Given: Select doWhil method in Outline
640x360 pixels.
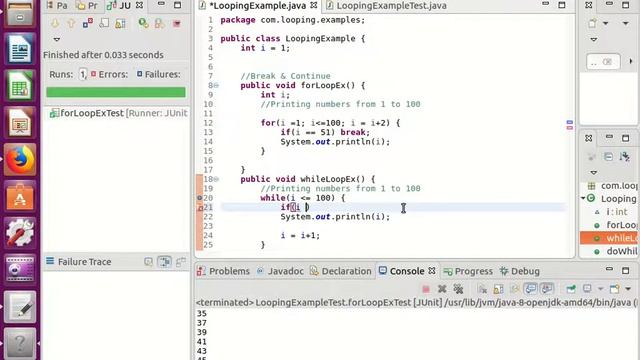Looking at the screenshot, I should [x=616, y=251].
